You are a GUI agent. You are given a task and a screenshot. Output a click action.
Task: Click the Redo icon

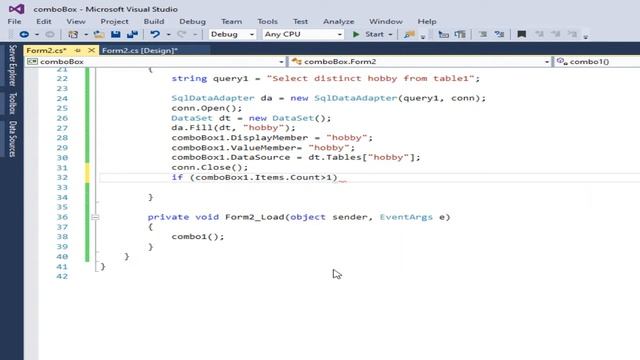click(182, 34)
